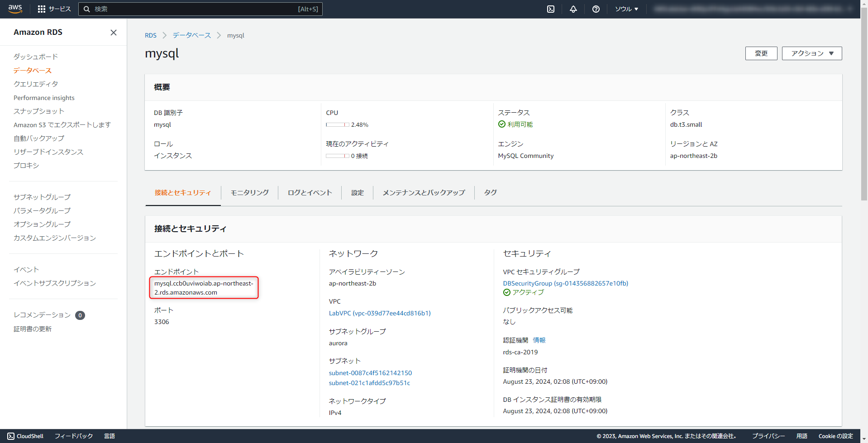The width and height of the screenshot is (868, 443).
Task: Click the search magnifier icon
Action: (x=87, y=9)
